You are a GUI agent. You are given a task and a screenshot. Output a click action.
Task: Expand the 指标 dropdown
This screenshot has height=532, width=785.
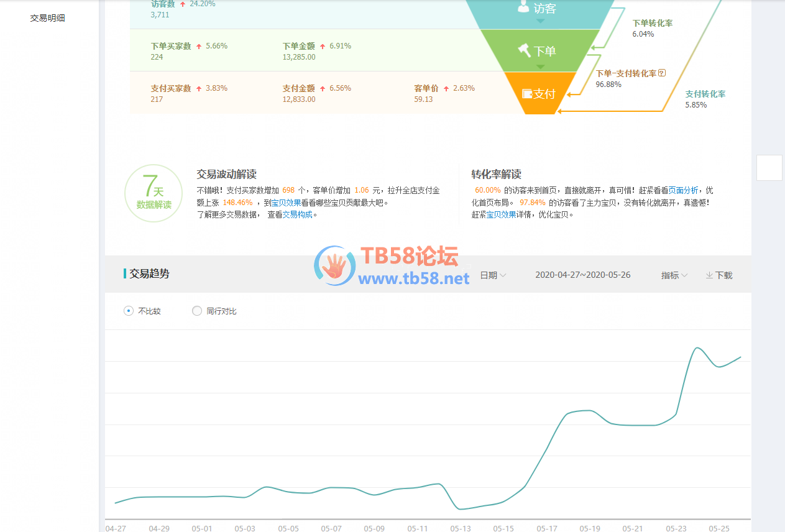click(x=674, y=275)
